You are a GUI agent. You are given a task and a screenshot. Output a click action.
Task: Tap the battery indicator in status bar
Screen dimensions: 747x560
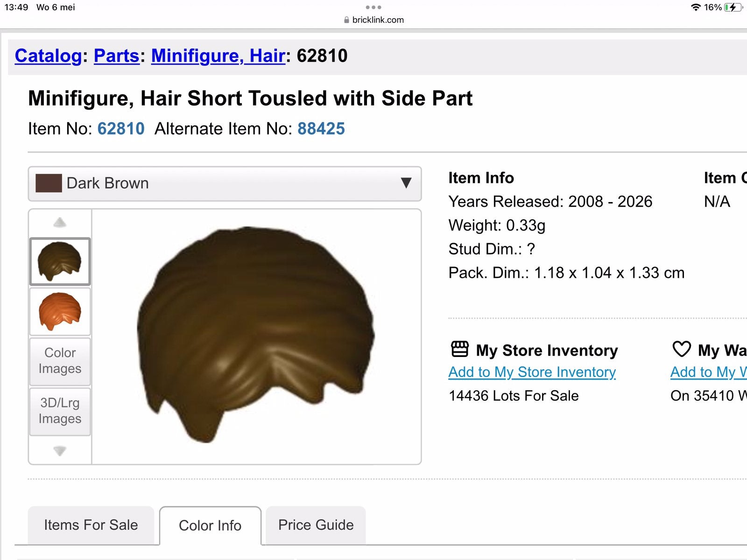pyautogui.click(x=733, y=7)
